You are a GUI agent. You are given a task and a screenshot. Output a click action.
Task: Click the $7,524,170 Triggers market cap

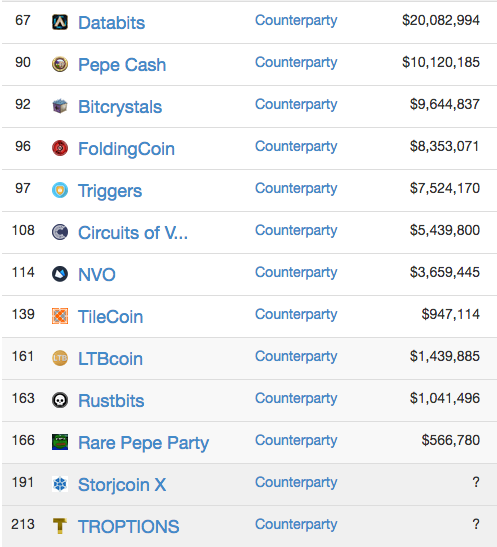(x=445, y=188)
